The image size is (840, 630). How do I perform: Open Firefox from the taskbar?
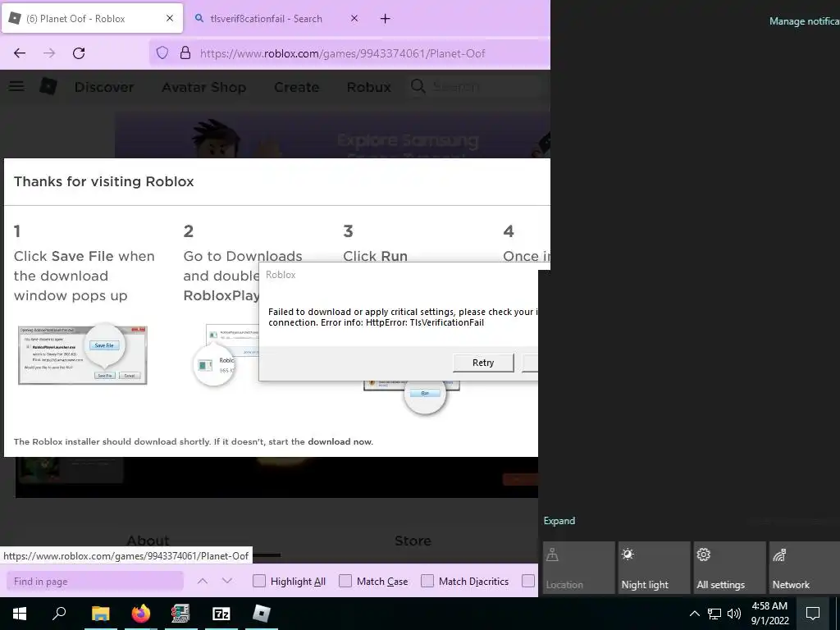[141, 614]
